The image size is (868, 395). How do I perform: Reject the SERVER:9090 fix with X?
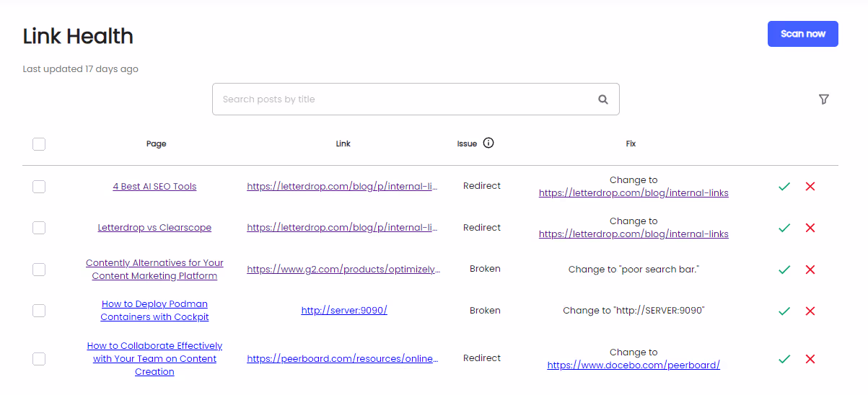click(x=810, y=311)
